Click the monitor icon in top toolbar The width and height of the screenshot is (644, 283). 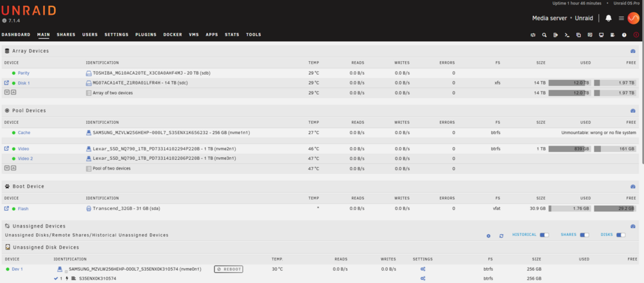[x=601, y=35]
